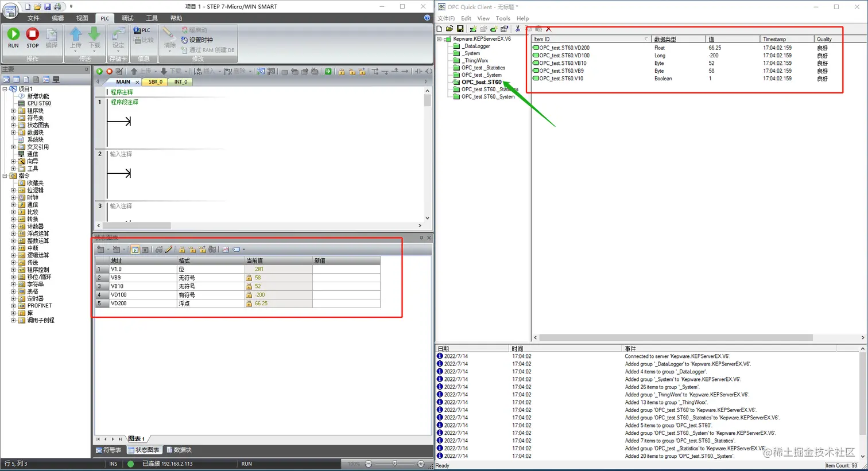Click the green run icon in program editor toolbar
The height and width of the screenshot is (471, 868).
click(99, 72)
